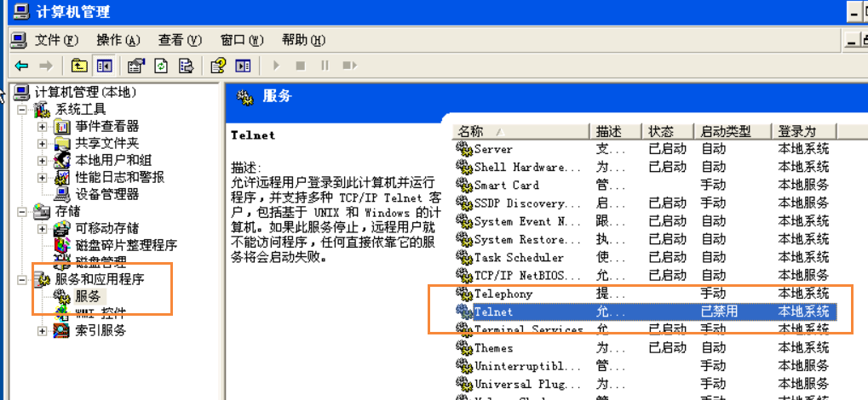Click the Restart Service icon
This screenshot has height=400, width=868.
point(349,66)
